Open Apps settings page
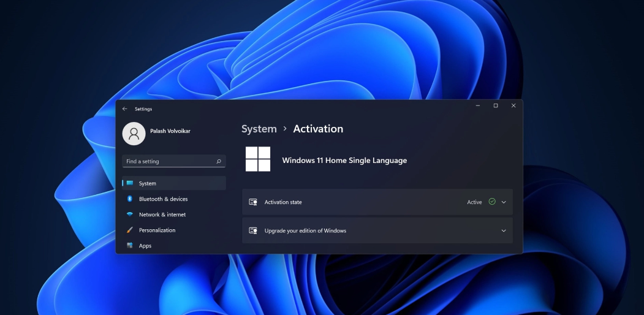644x315 pixels. pos(174,246)
